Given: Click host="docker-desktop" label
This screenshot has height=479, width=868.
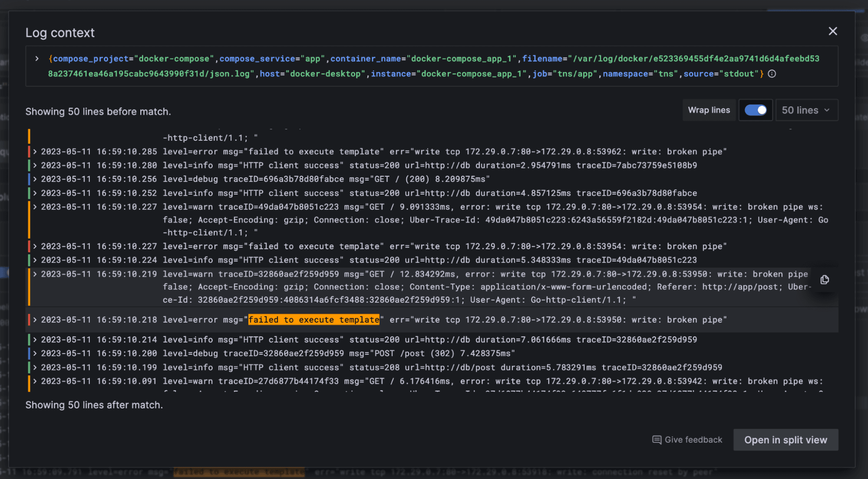Looking at the screenshot, I should coord(313,74).
